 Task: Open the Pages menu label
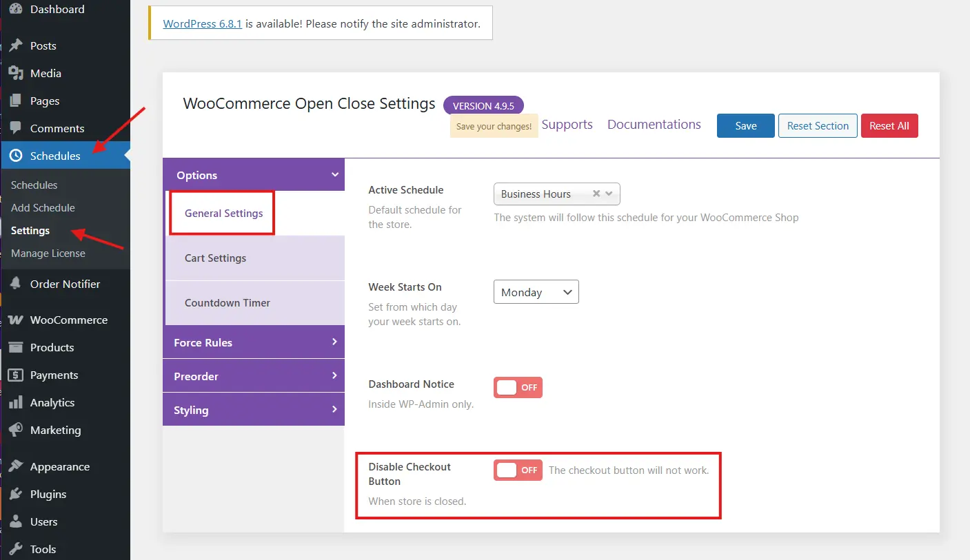45,101
